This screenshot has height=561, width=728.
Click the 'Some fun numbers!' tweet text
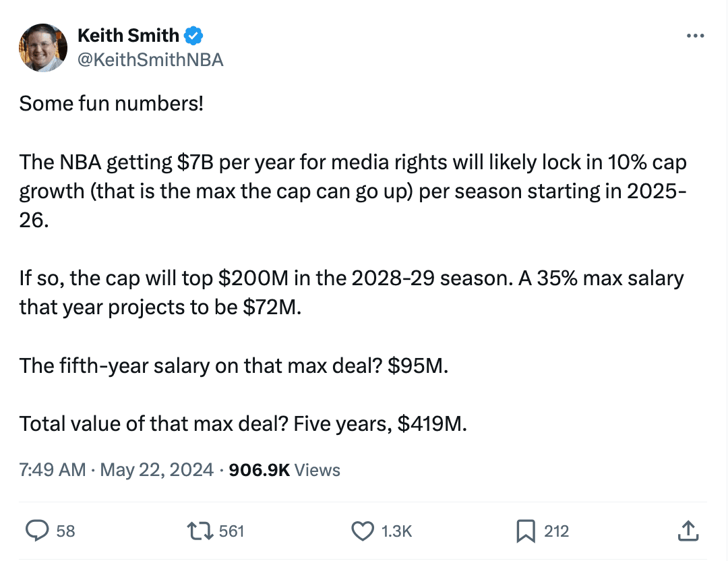pyautogui.click(x=111, y=103)
